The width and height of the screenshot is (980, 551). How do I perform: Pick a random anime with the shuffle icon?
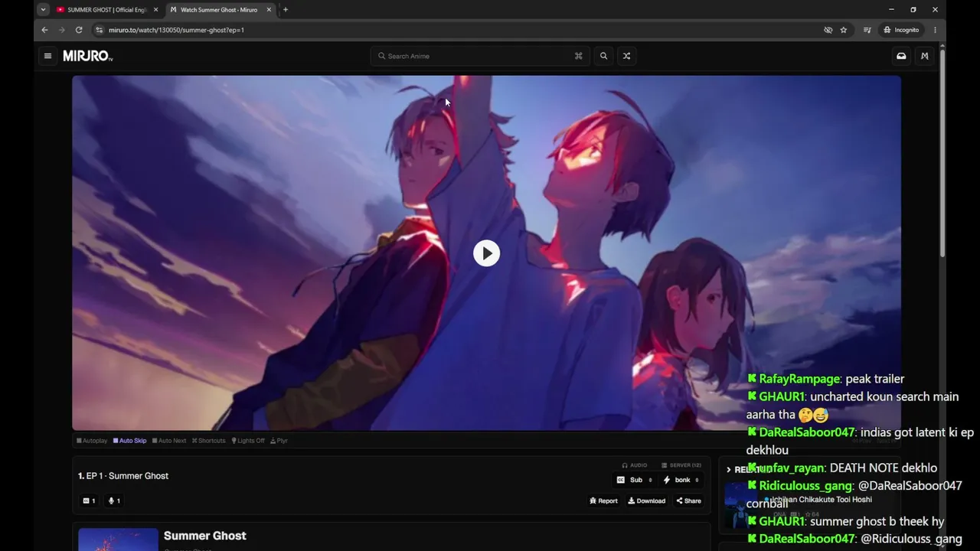coord(626,56)
